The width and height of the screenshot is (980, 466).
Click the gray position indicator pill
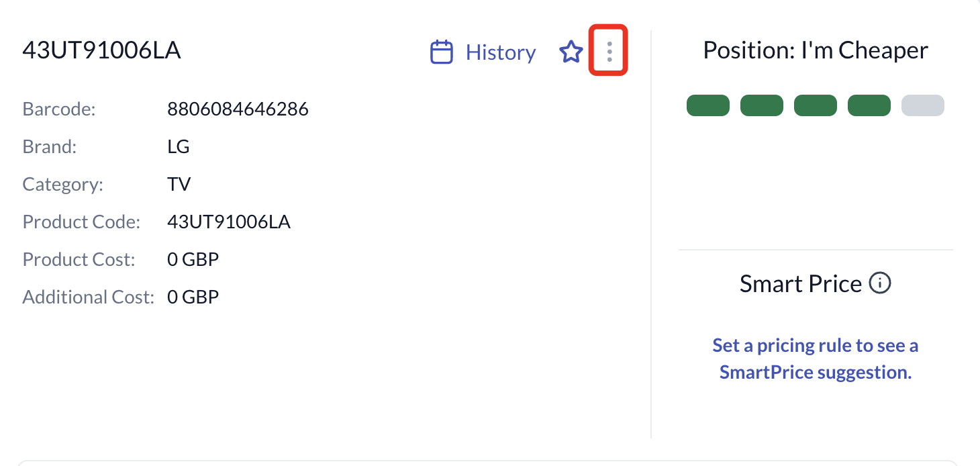click(923, 106)
